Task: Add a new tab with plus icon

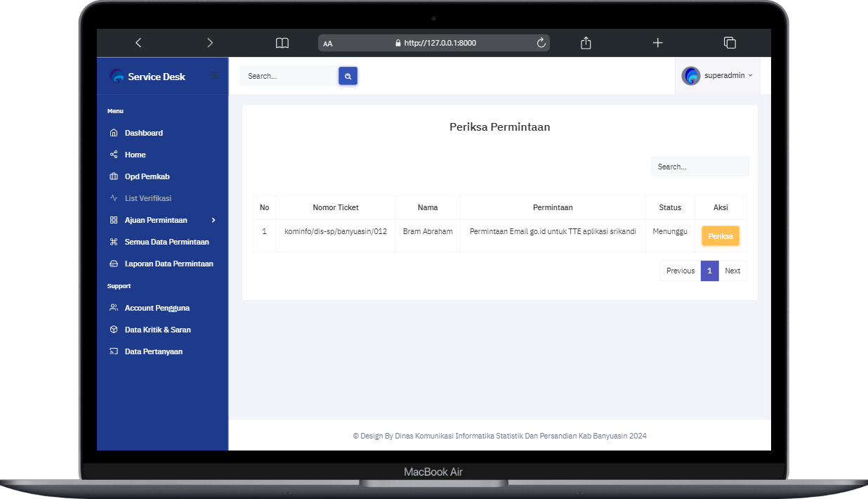Action: click(x=657, y=43)
